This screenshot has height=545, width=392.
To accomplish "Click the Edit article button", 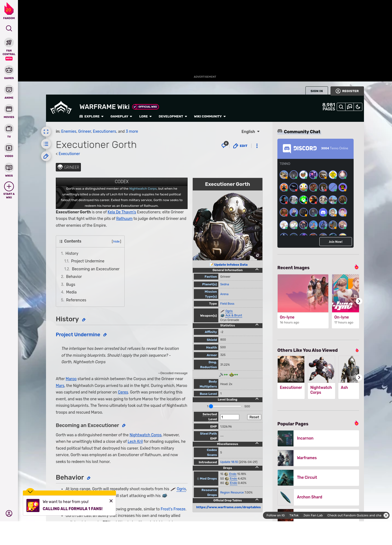I will tap(240, 146).
